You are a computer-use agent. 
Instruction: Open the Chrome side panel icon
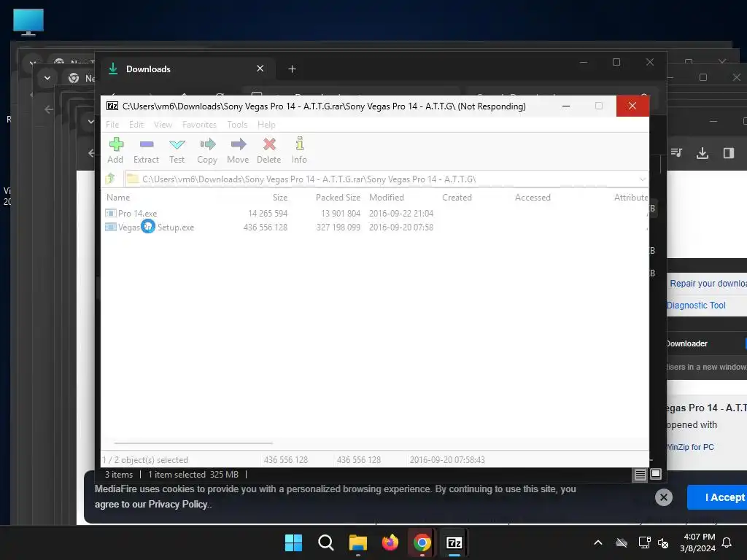coord(729,153)
